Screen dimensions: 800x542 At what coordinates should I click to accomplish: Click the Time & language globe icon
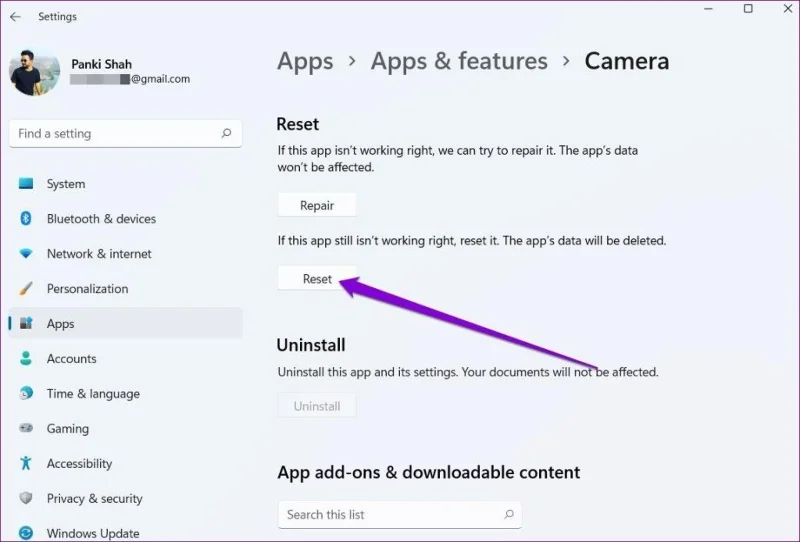26,393
